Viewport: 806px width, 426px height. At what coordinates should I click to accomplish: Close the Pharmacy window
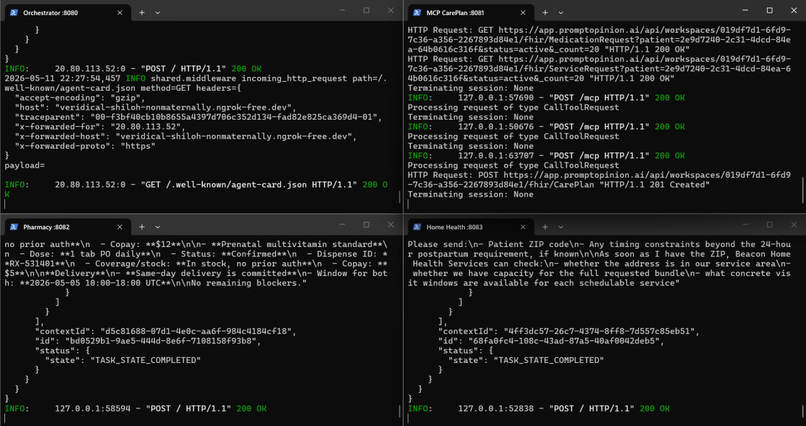point(391,225)
